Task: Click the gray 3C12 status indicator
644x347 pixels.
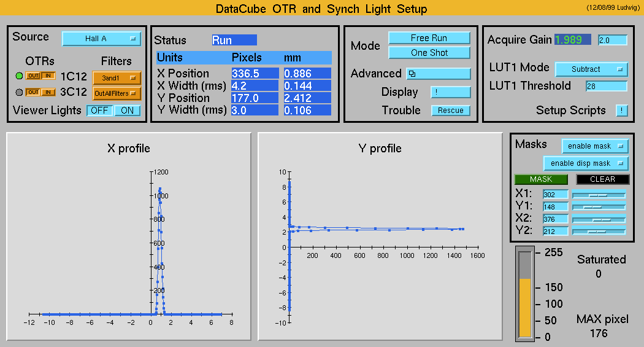Action: [19, 93]
